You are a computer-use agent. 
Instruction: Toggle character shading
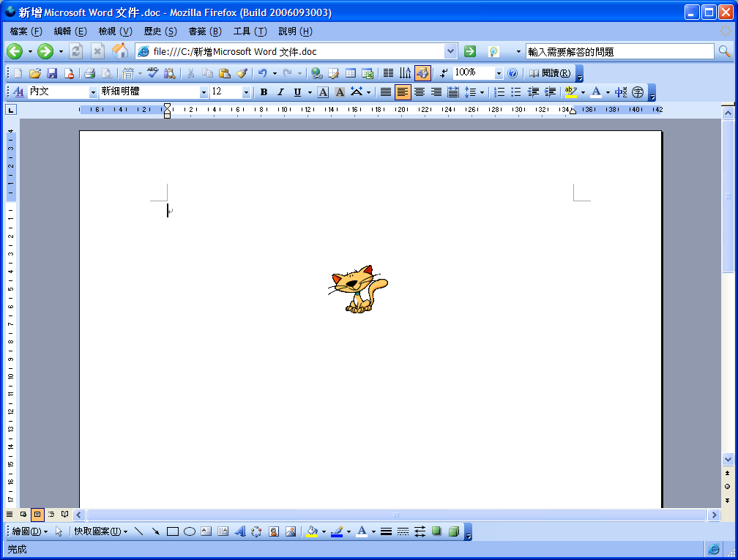tap(340, 92)
